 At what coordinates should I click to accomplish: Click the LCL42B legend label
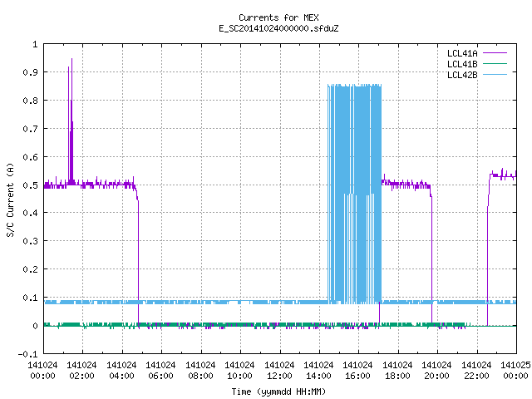tap(462, 75)
